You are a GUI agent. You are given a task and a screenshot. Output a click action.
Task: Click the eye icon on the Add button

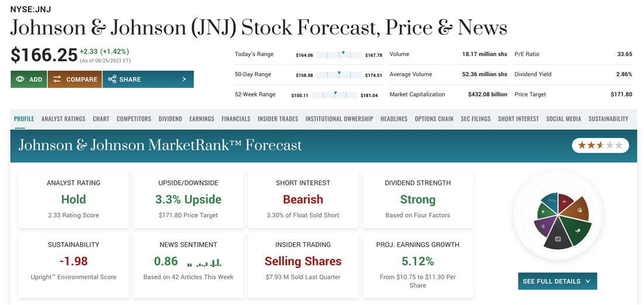click(x=20, y=80)
